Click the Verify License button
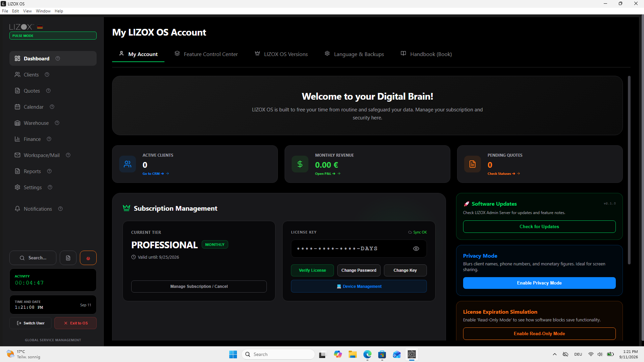This screenshot has width=644, height=362. pyautogui.click(x=312, y=270)
